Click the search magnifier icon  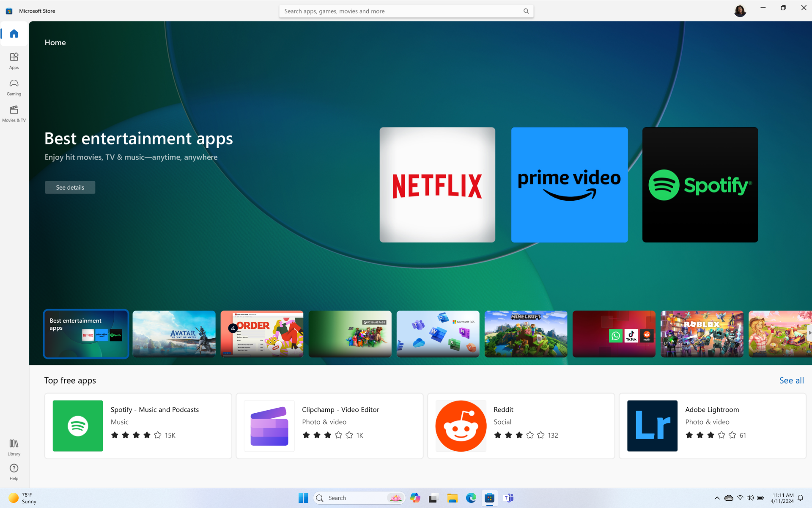[526, 11]
